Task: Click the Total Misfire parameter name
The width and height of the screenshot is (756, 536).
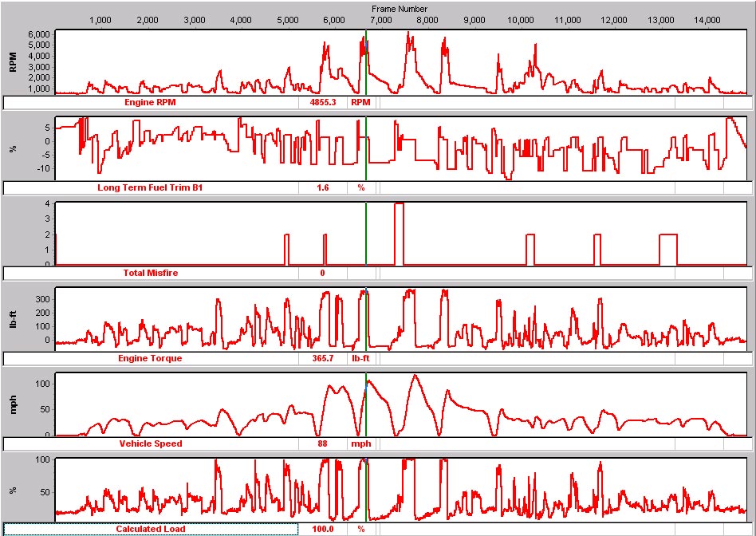Action: click(x=152, y=273)
